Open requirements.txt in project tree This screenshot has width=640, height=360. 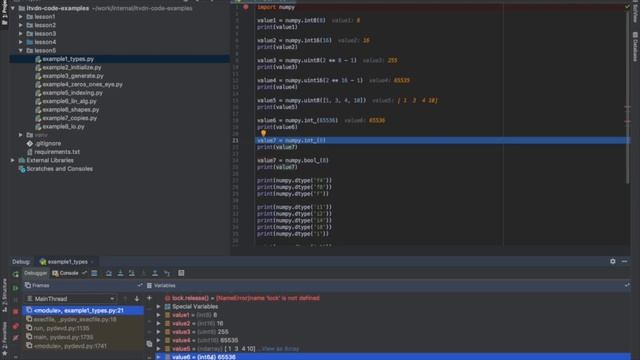pyautogui.click(x=57, y=152)
